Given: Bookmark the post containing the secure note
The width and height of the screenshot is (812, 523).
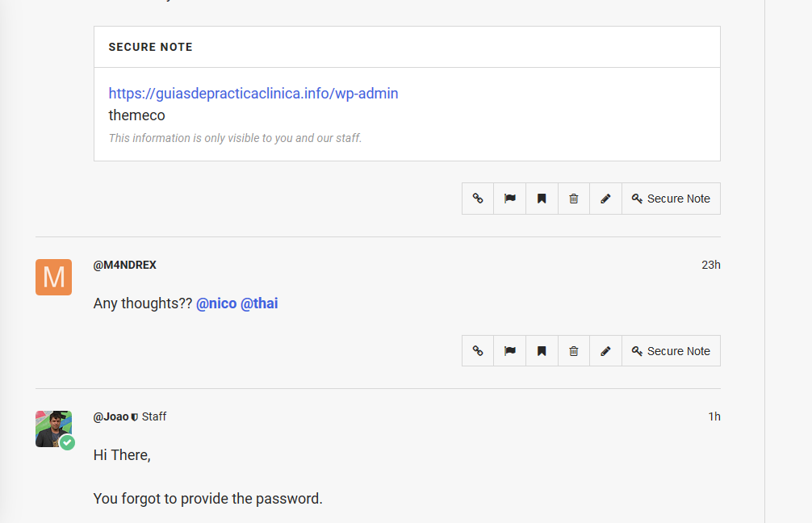Looking at the screenshot, I should pos(542,199).
